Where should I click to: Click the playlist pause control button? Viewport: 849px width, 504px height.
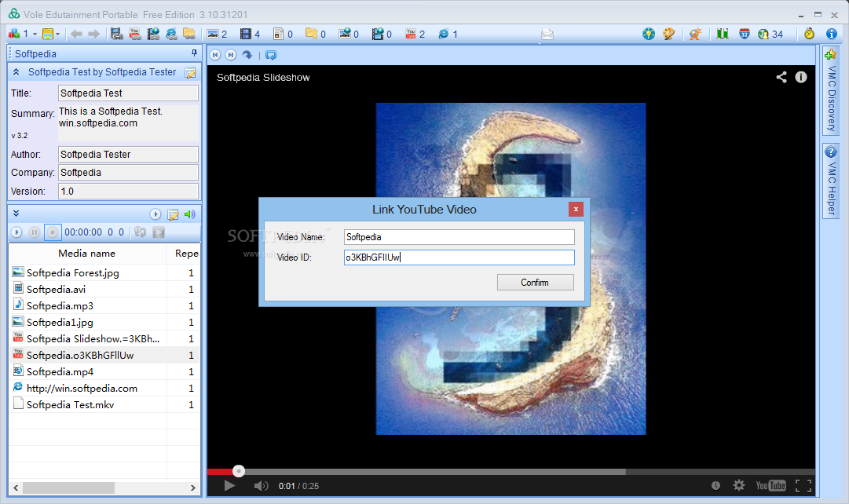[x=34, y=232]
